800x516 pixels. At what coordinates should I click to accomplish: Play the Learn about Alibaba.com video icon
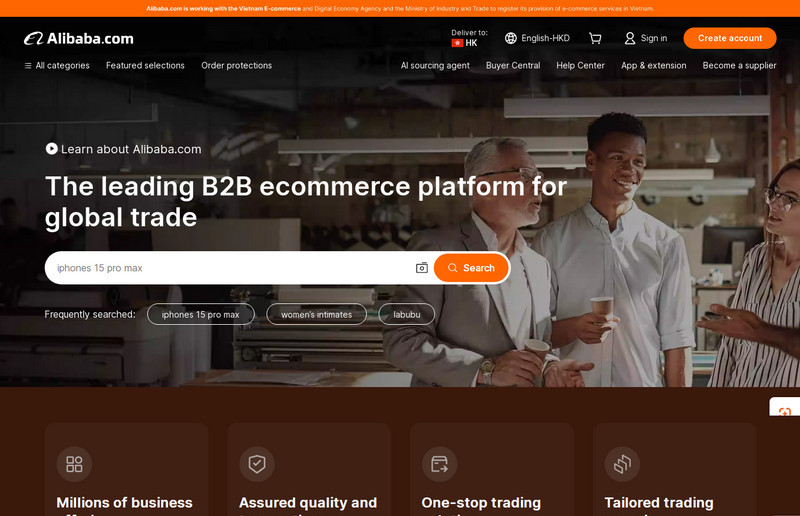[x=51, y=149]
